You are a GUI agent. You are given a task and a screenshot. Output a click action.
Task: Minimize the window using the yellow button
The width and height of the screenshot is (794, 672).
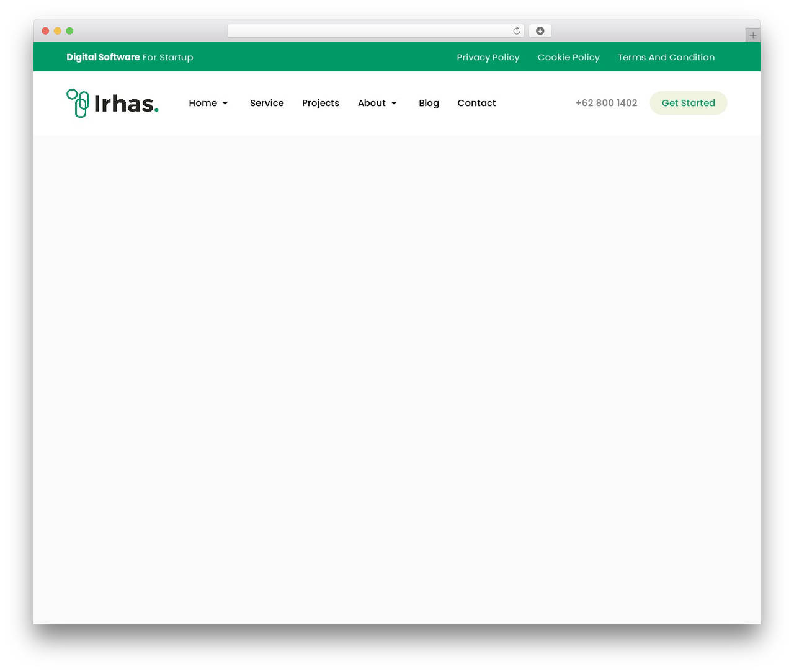click(58, 31)
